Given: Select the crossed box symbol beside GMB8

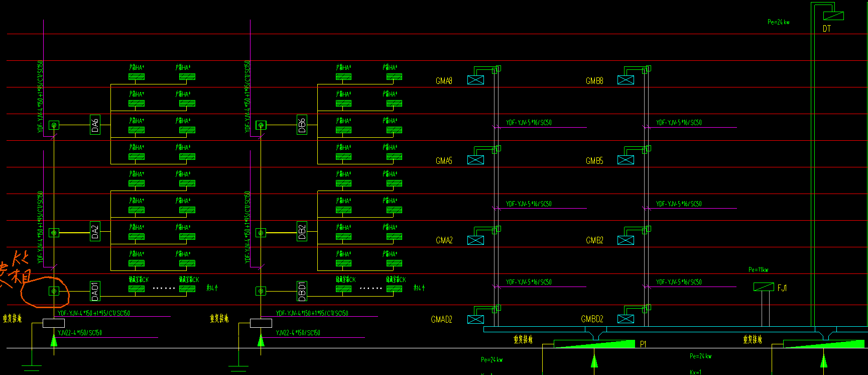Looking at the screenshot, I should pyautogui.click(x=626, y=80).
